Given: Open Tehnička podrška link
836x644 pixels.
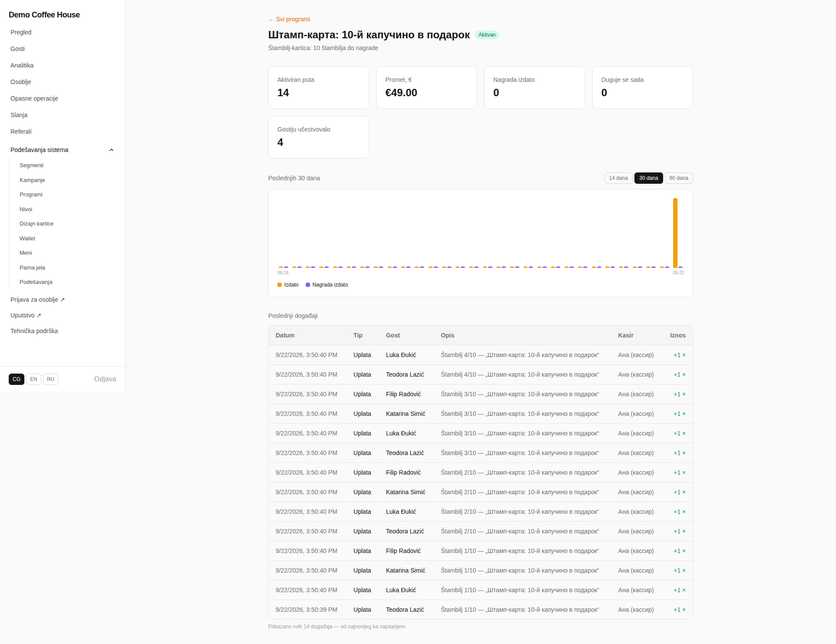Looking at the screenshot, I should [x=34, y=331].
